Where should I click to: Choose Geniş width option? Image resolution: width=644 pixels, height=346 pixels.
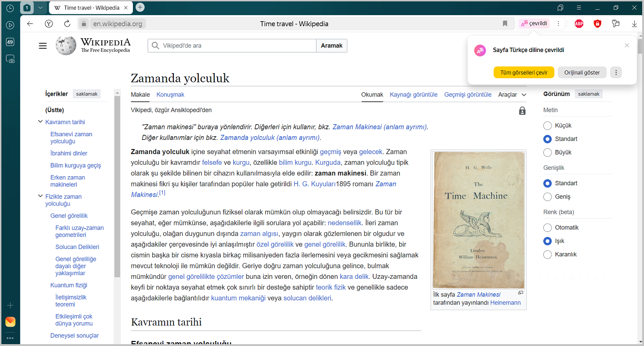coord(547,197)
